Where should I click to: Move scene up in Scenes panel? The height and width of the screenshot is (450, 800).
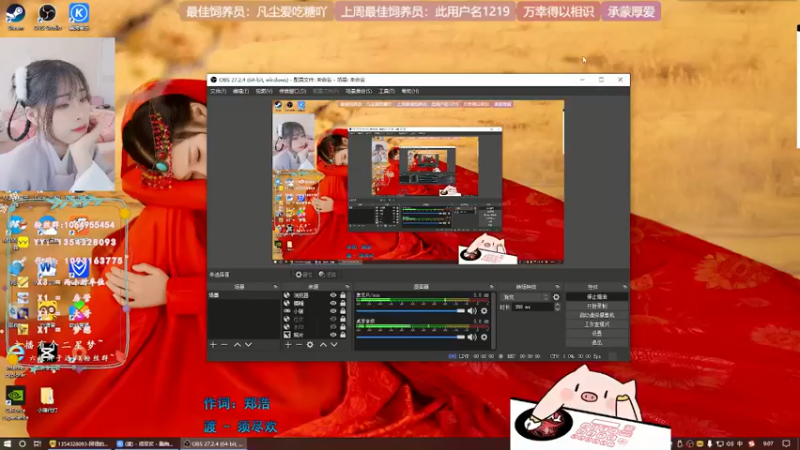[237, 345]
